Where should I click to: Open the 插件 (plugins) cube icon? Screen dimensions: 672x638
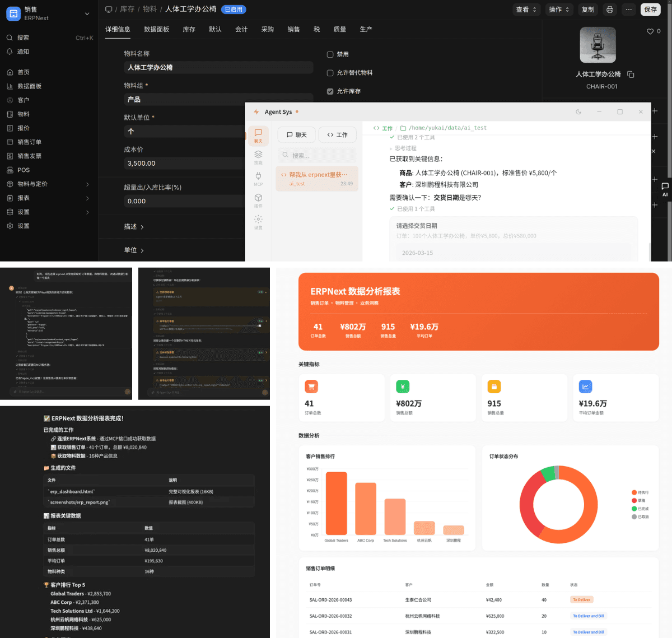pos(258,200)
